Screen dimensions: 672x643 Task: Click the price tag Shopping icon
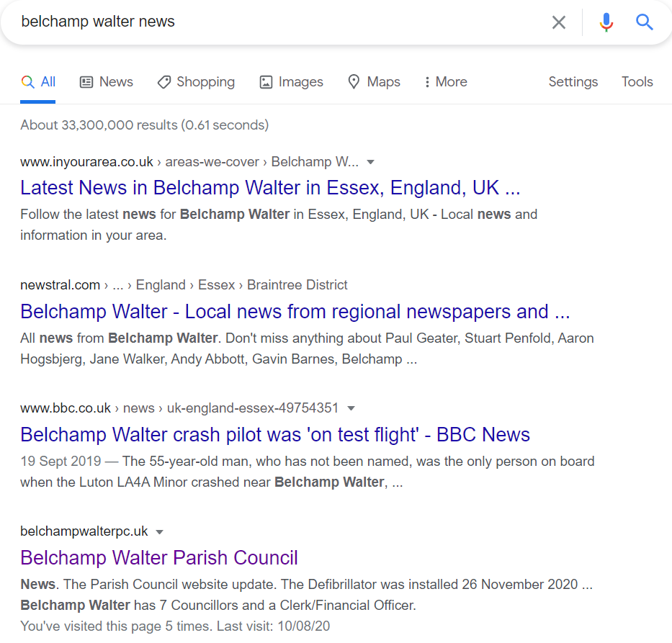(x=163, y=82)
